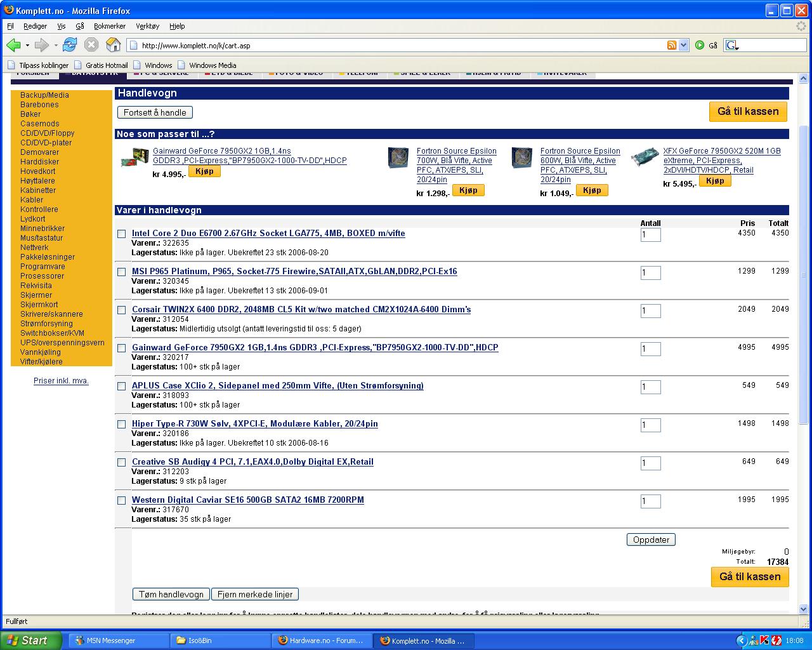Click Kjøp for Fortron 700W power supply

coord(468,190)
